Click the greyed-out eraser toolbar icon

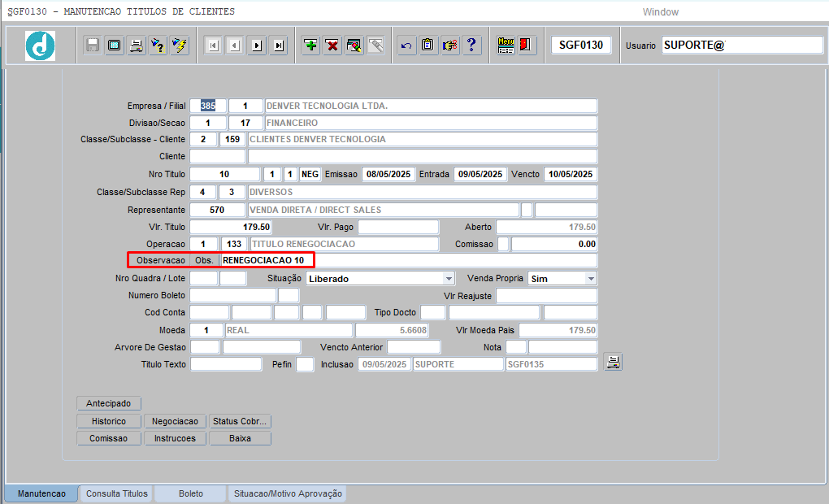pos(376,46)
